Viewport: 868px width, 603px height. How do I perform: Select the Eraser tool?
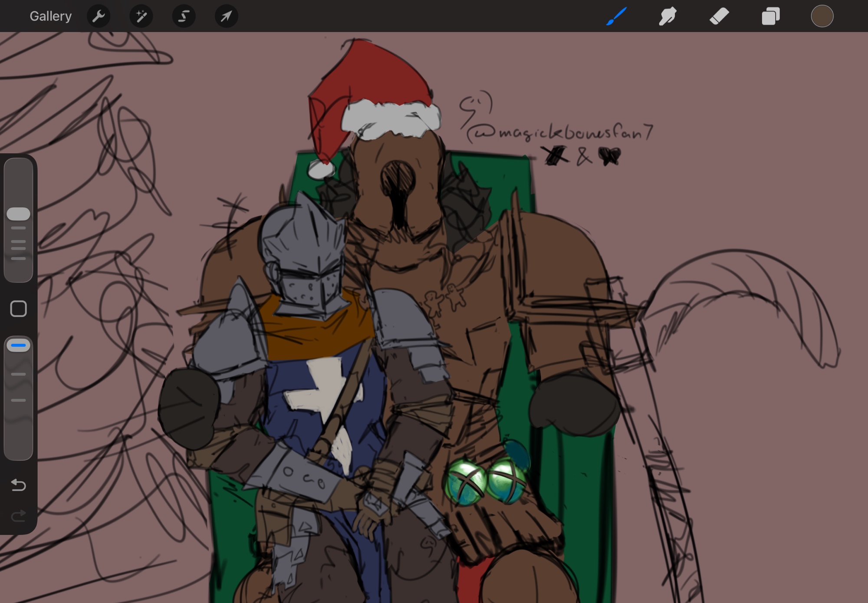719,16
